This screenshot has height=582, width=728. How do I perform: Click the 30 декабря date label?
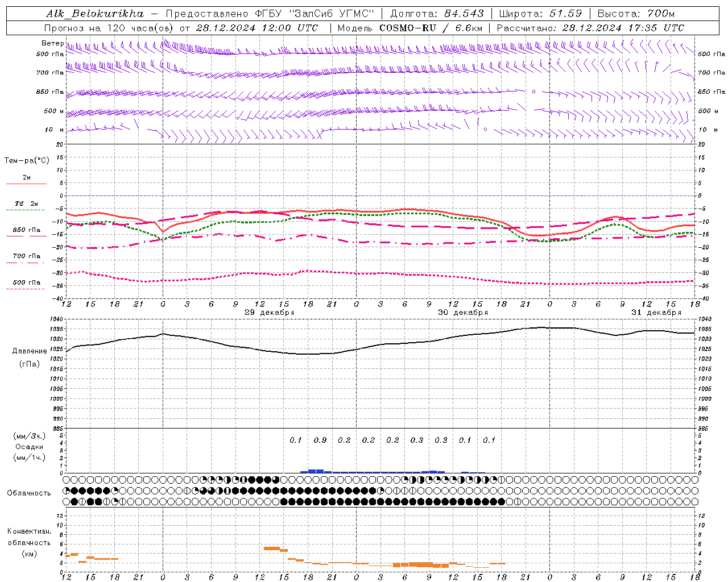click(x=463, y=313)
